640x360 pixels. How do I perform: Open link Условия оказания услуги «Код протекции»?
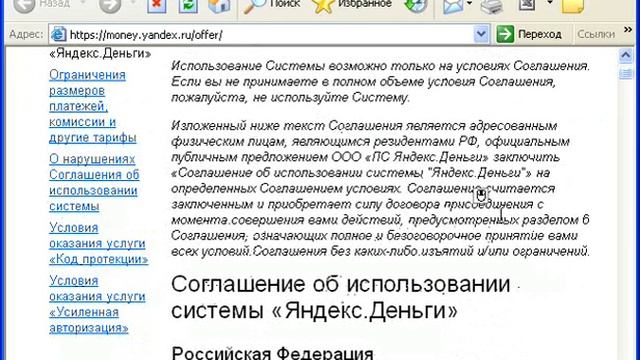click(98, 243)
